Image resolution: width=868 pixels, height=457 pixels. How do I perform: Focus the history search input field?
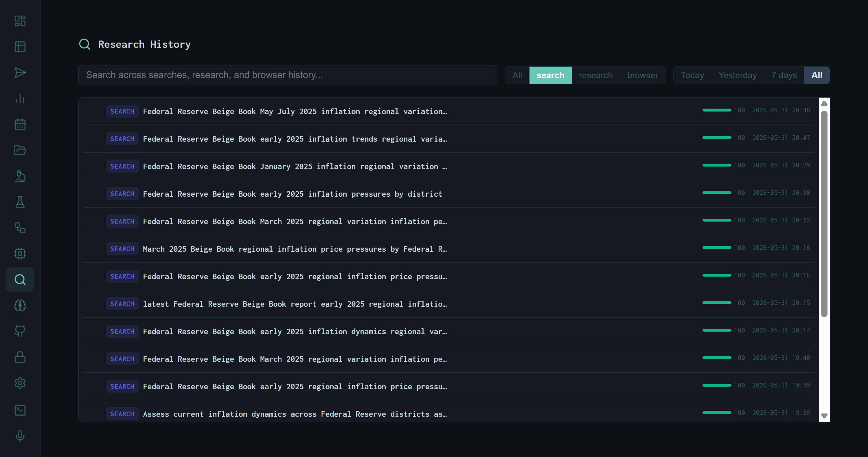(287, 75)
